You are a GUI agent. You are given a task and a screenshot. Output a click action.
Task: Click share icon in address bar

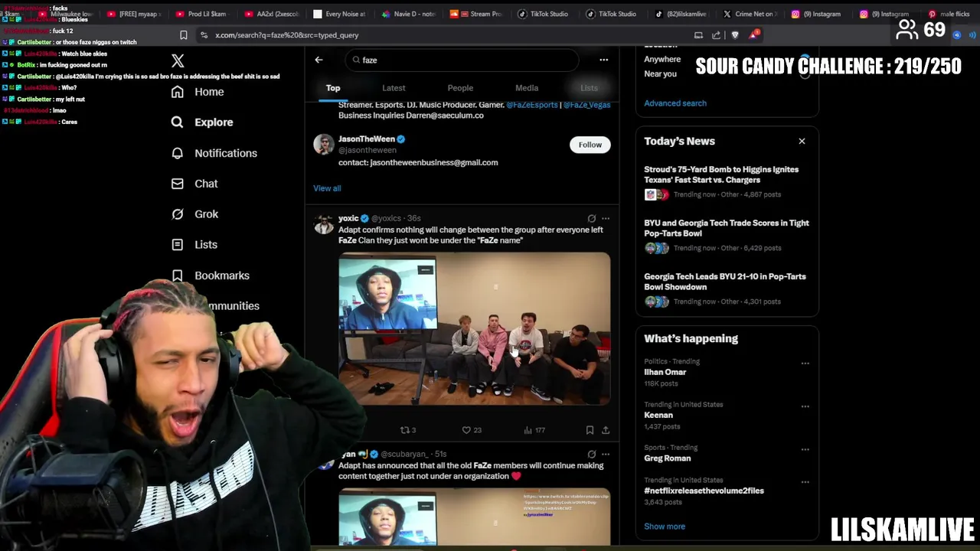tap(716, 35)
